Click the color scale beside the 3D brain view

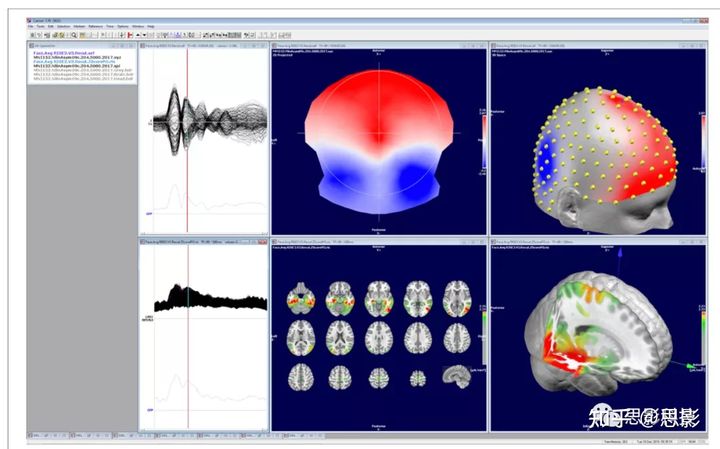tap(703, 338)
